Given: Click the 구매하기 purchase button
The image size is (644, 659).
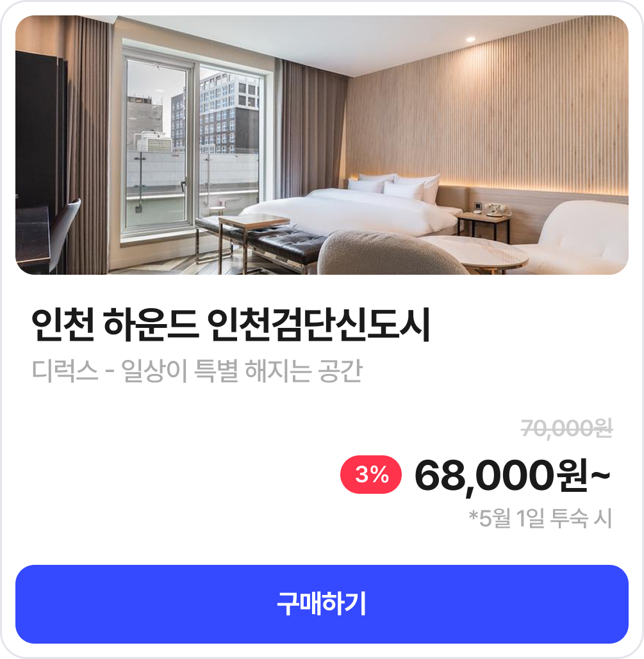Looking at the screenshot, I should click(x=322, y=604).
